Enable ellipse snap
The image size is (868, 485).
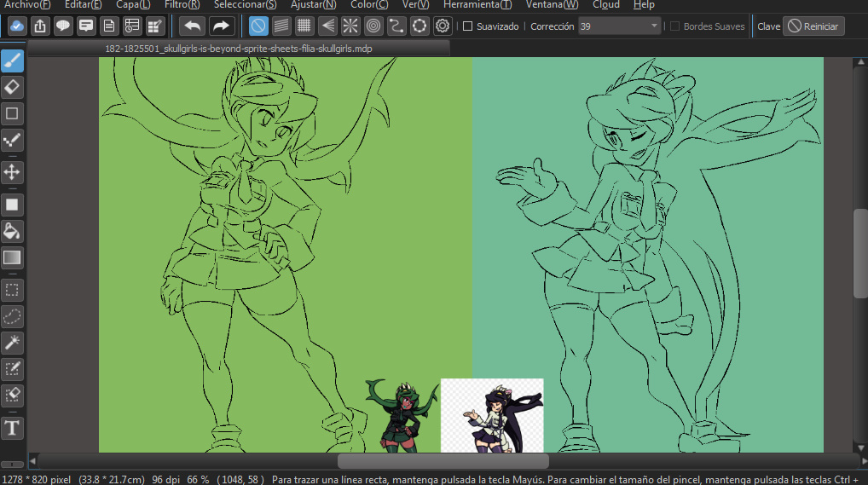(x=420, y=26)
